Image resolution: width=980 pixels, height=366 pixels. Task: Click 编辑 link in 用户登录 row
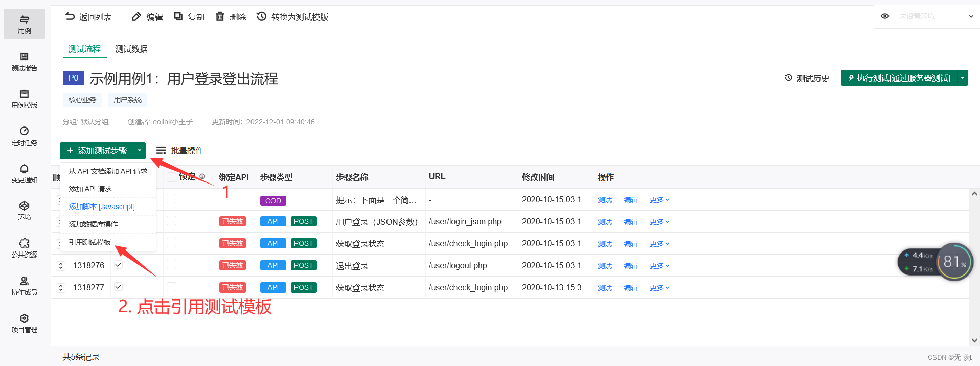631,222
